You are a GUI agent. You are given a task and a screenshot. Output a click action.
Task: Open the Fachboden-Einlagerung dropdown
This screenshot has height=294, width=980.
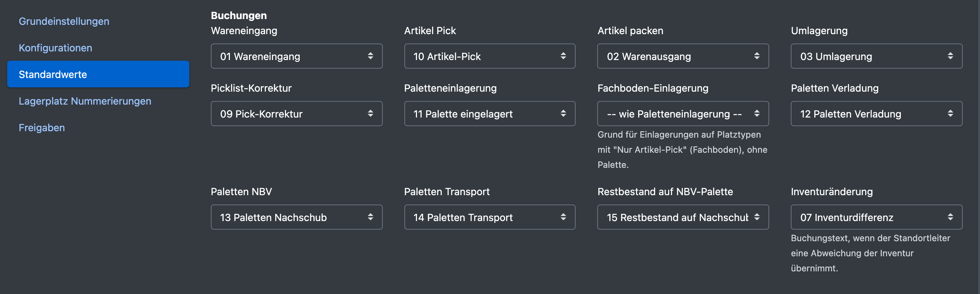(x=683, y=114)
